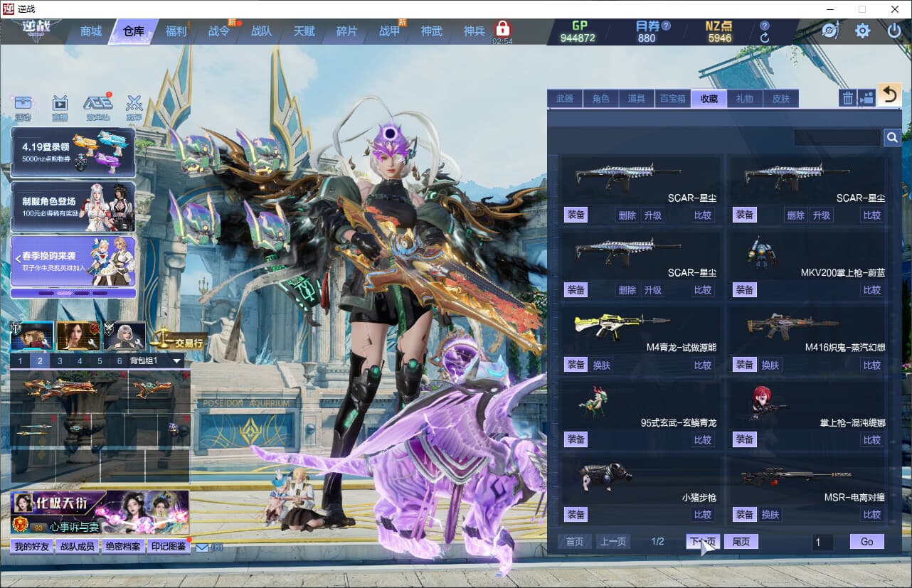Select backpack slot 5
This screenshot has height=588, width=912.
100,361
